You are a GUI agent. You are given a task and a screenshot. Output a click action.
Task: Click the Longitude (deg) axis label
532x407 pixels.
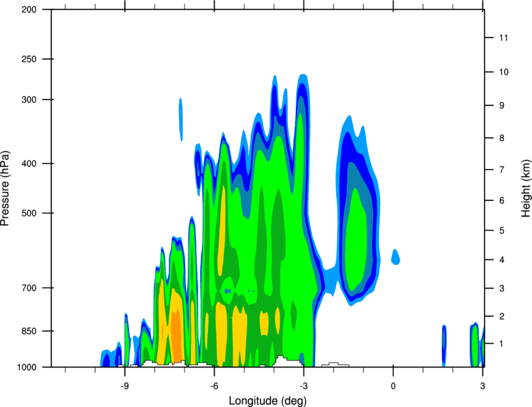tap(268, 401)
